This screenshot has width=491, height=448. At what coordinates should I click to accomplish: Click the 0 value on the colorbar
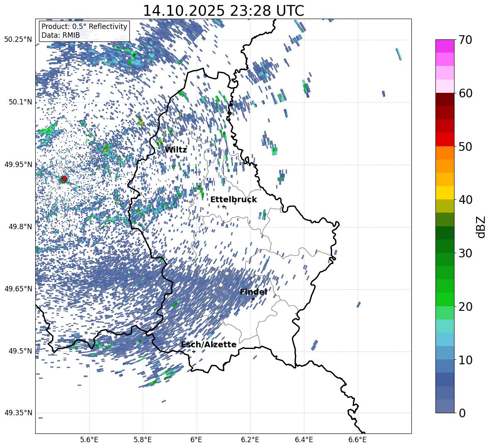[462, 413]
